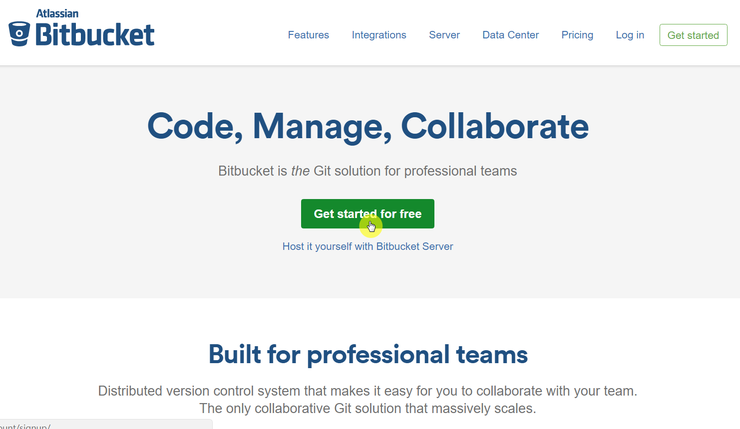Viewport: 740px width, 429px height.
Task: Click the Log in link
Action: (630, 35)
